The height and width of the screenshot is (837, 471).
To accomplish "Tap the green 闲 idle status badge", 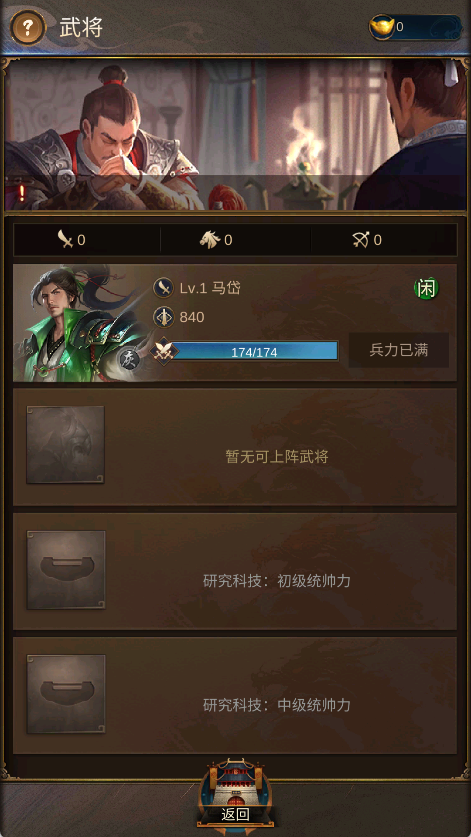I will [426, 289].
